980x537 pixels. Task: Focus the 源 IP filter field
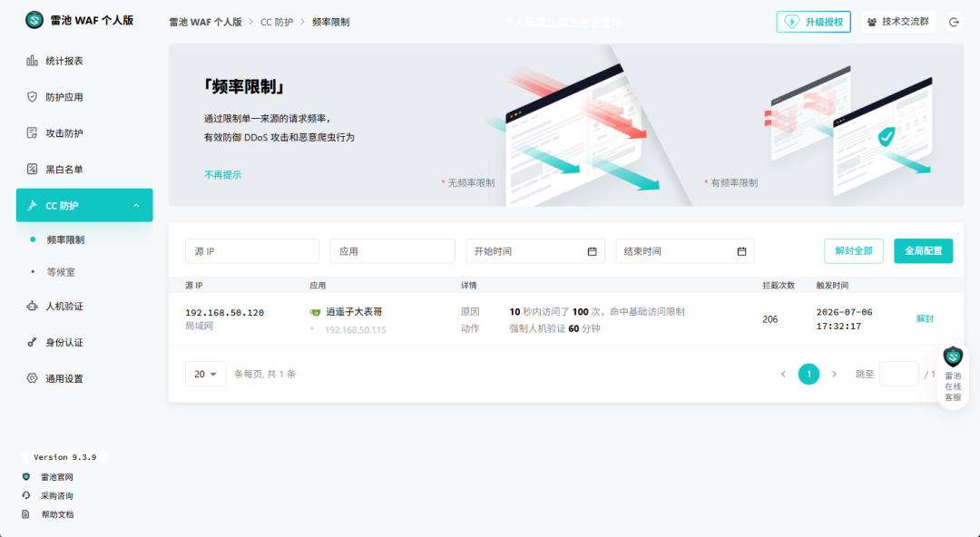tap(252, 251)
